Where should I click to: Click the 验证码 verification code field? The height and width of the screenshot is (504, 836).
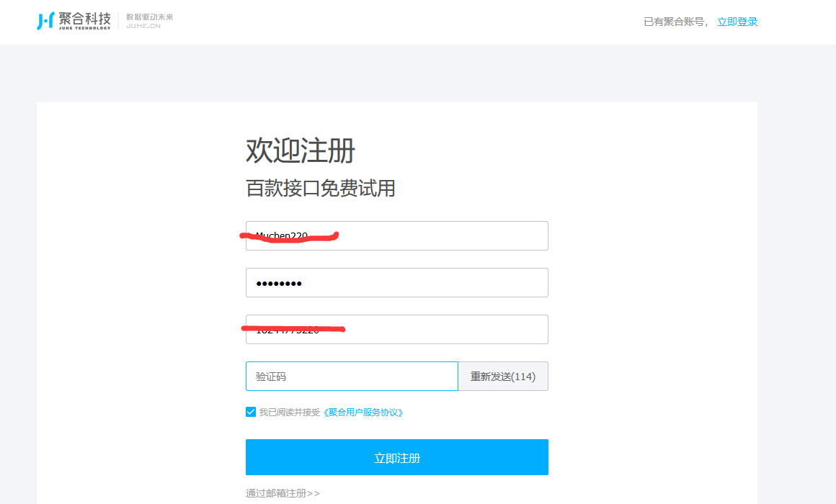click(x=352, y=376)
